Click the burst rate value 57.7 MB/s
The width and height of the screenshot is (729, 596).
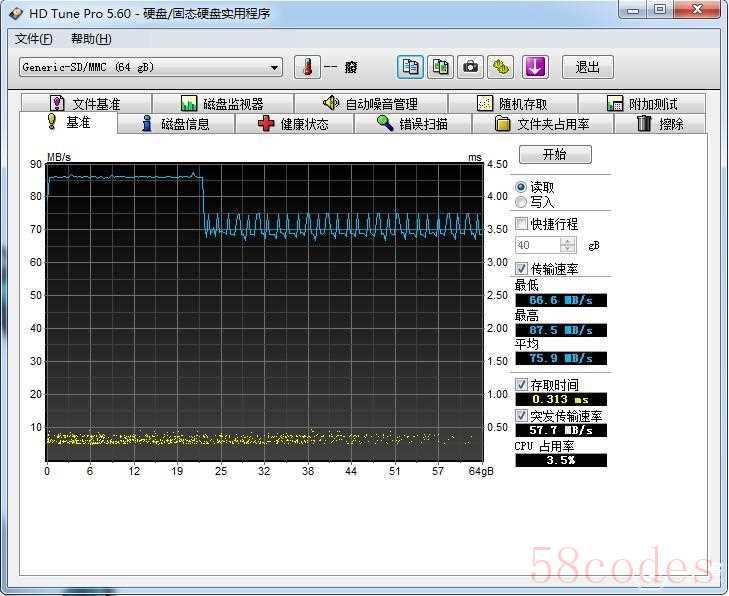pyautogui.click(x=561, y=430)
